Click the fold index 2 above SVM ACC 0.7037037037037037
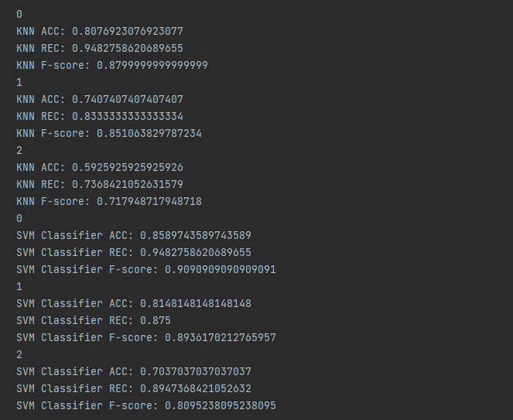 [19, 355]
